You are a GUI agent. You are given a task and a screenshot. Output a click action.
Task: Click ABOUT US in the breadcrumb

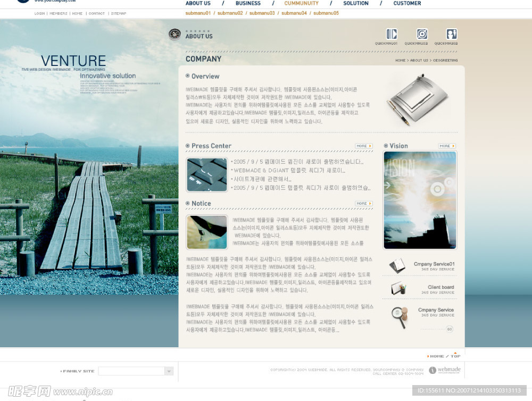[419, 61]
